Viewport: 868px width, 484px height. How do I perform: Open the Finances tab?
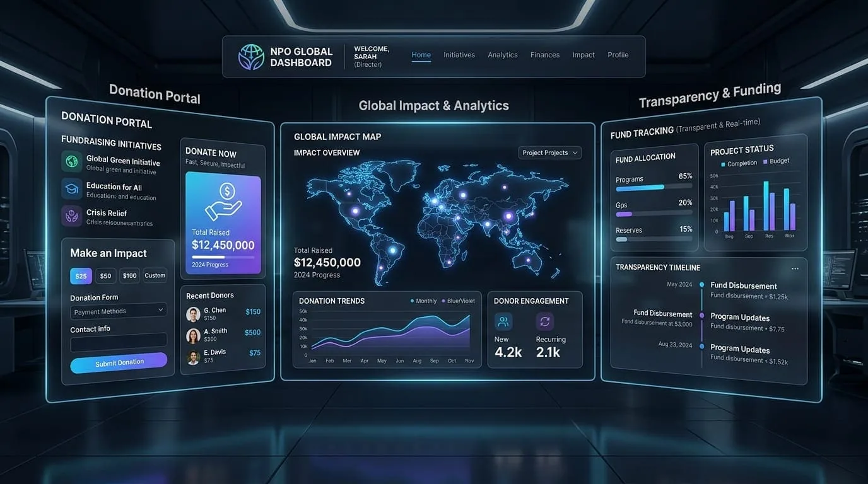tap(545, 55)
